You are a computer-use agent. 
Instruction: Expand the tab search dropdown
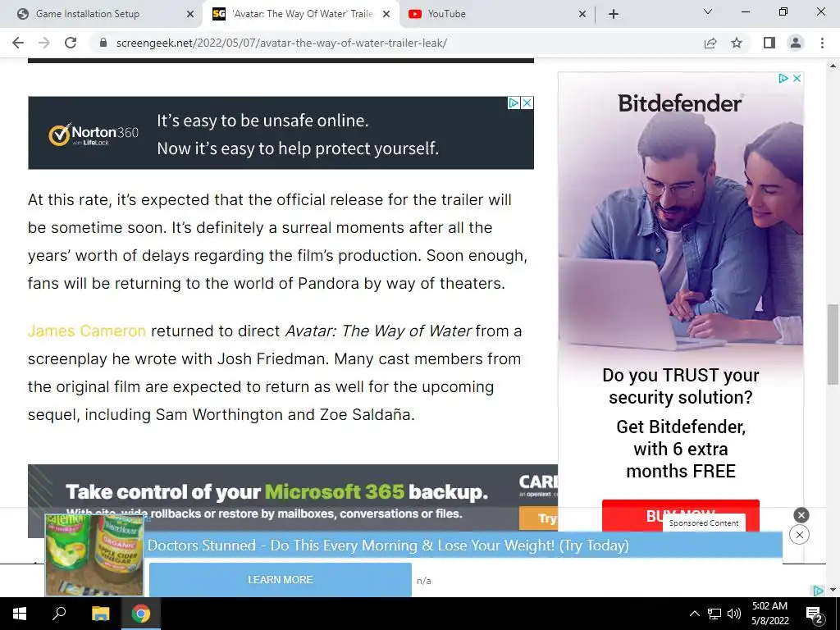(x=708, y=11)
